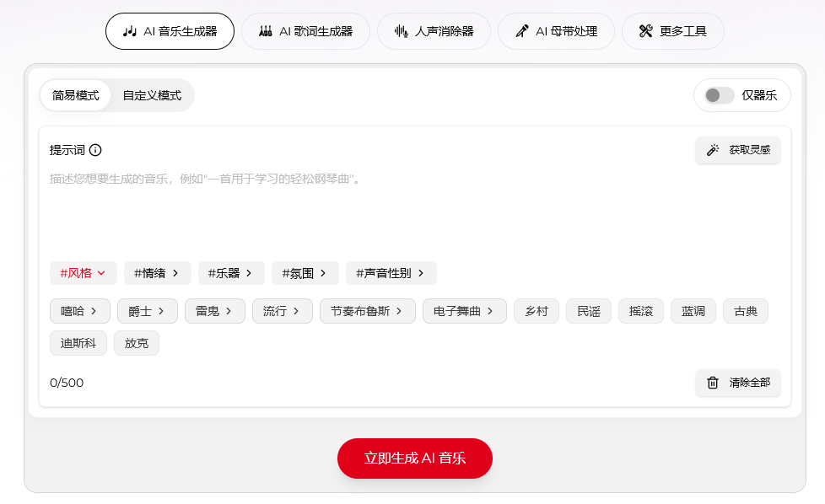This screenshot has width=825, height=504.
Task: Add the 摇滚 style tag
Action: tap(641, 311)
